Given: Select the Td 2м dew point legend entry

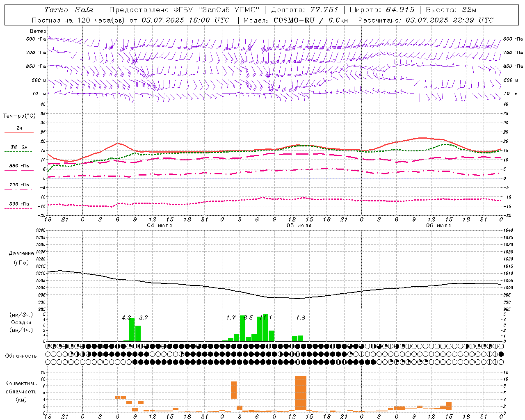Looking at the screenshot, I should pos(19,149).
